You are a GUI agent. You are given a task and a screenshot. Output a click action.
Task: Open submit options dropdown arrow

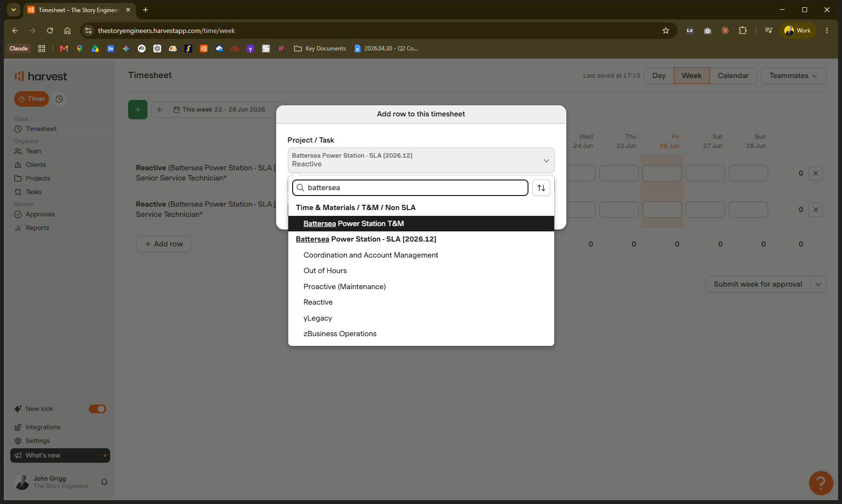coord(818,284)
